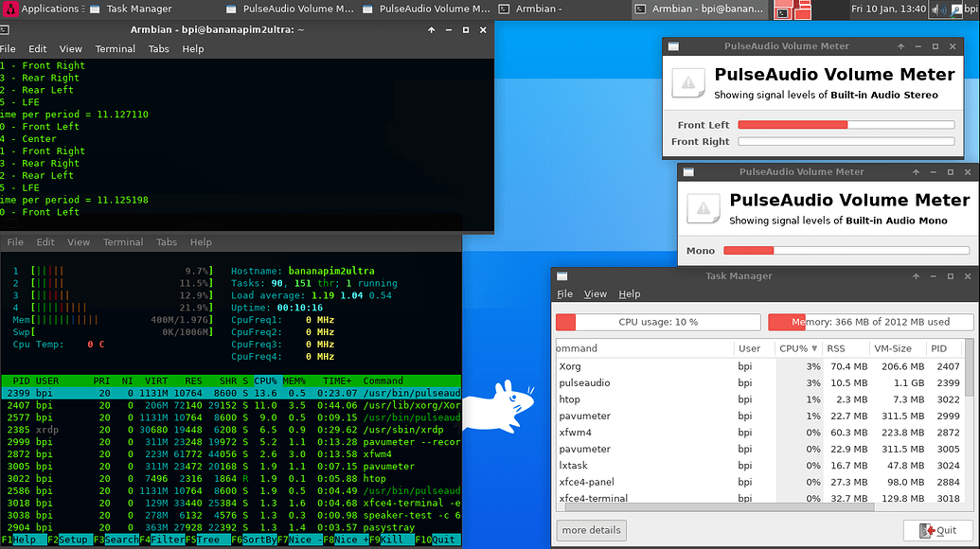Screen dimensions: 980x549
Task: Quit Task Manager using the Quit button
Action: (x=938, y=530)
